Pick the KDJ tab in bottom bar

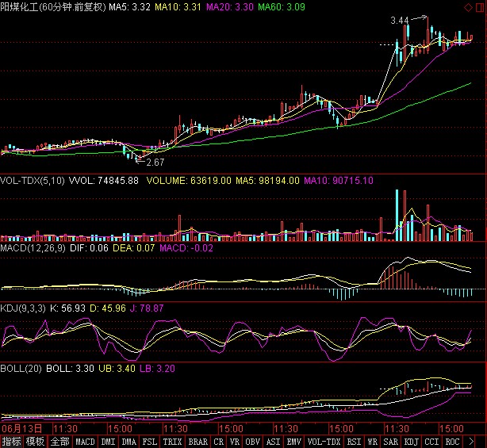pyautogui.click(x=411, y=442)
